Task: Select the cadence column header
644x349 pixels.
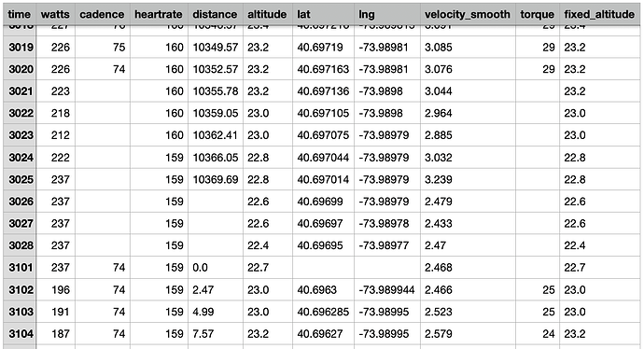Action: [x=103, y=14]
